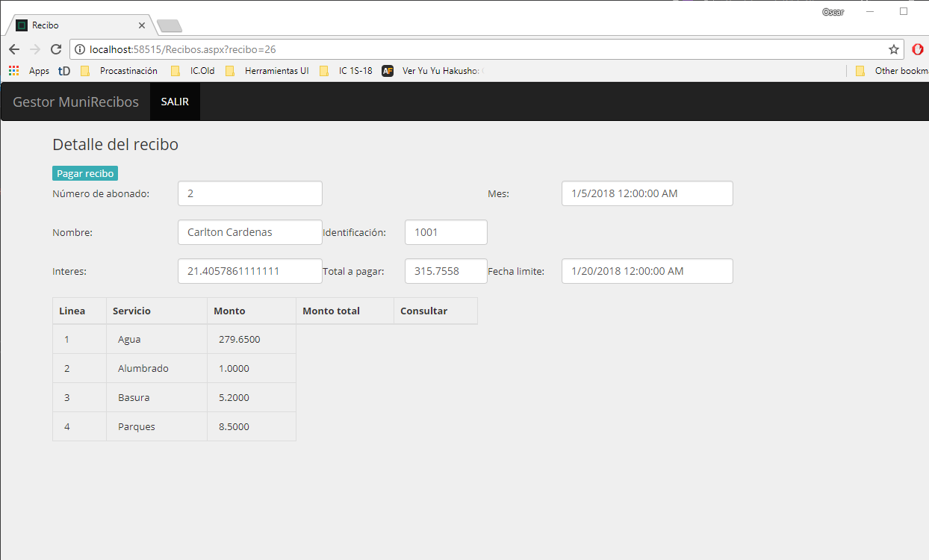Open IC 1S-18 bookmark folder
The width and height of the screenshot is (929, 560).
pyautogui.click(x=346, y=71)
